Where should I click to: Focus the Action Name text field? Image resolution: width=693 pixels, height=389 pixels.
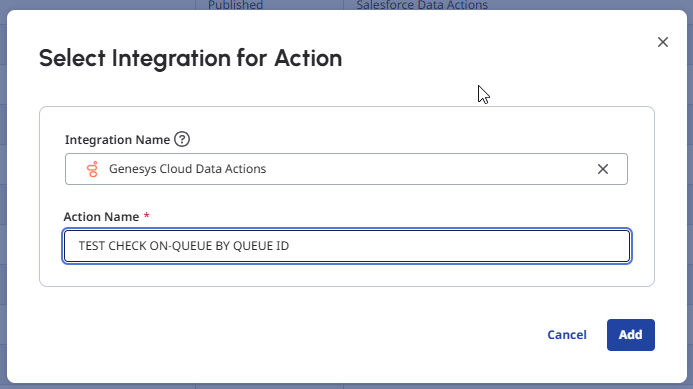[x=347, y=246]
